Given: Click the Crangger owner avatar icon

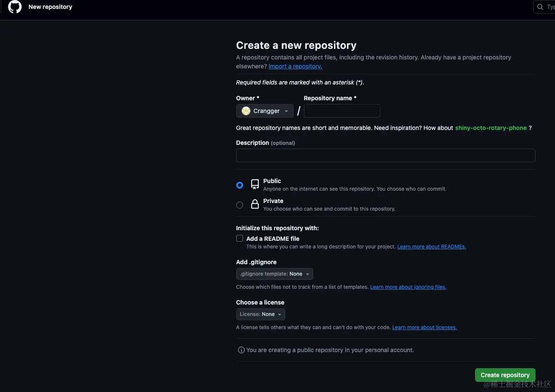Looking at the screenshot, I should coord(246,111).
